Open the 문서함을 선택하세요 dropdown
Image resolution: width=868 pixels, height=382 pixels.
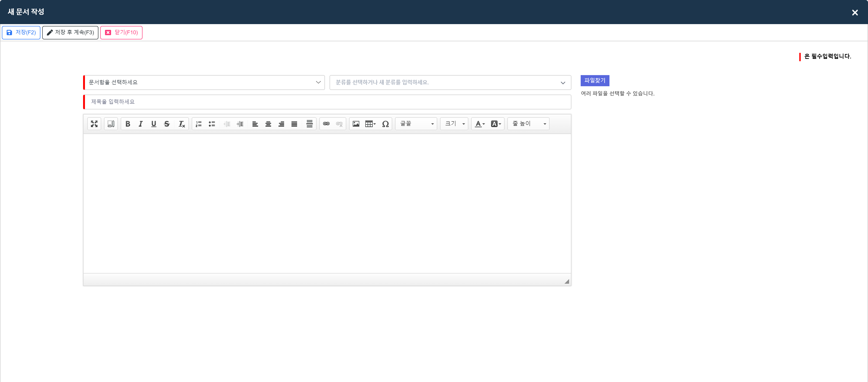204,83
